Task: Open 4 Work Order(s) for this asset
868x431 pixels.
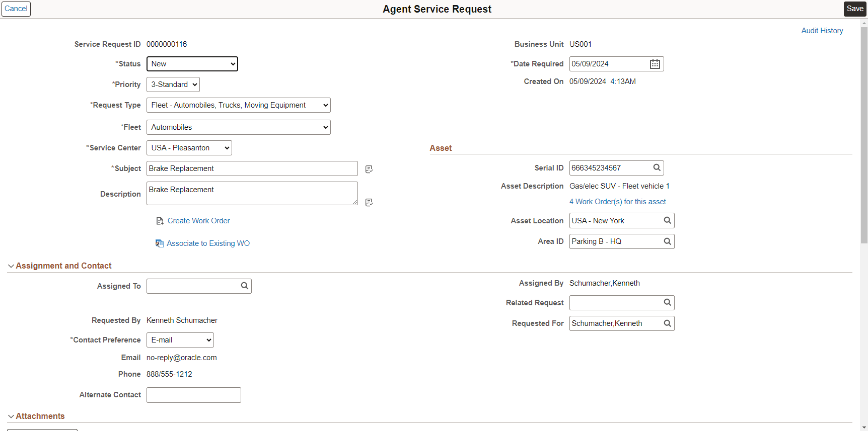Action: [x=617, y=202]
